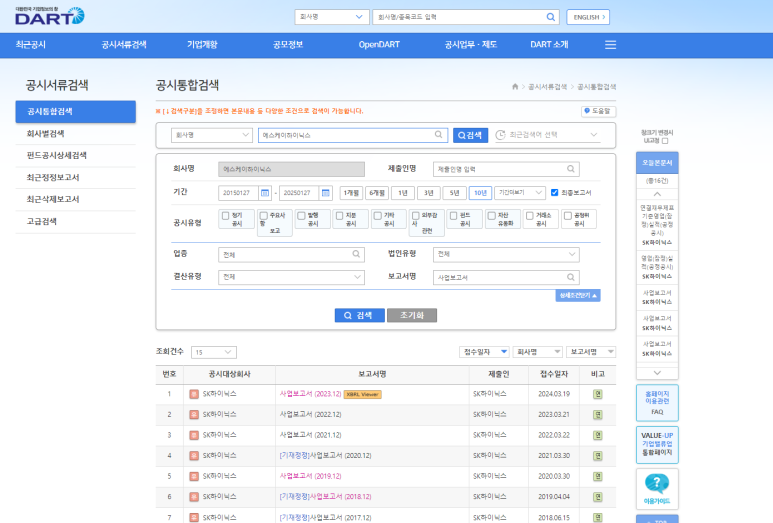This screenshot has width=773, height=523.
Task: Open 회사명 dropdown beside the main search field
Action: coord(211,135)
